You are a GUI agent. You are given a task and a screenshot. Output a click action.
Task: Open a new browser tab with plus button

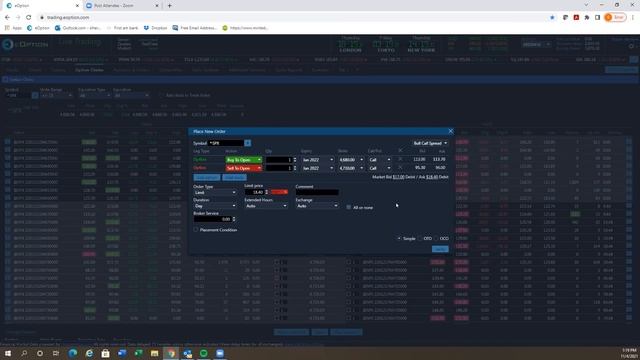(169, 6)
